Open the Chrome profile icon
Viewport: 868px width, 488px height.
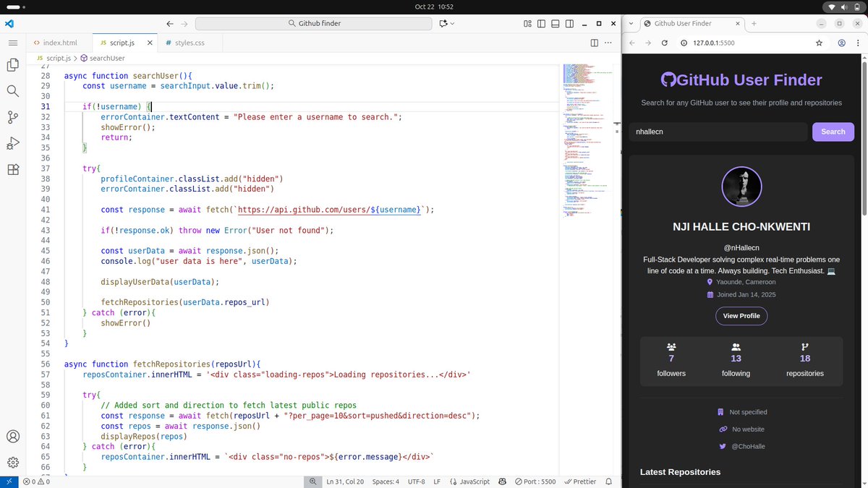(x=842, y=43)
